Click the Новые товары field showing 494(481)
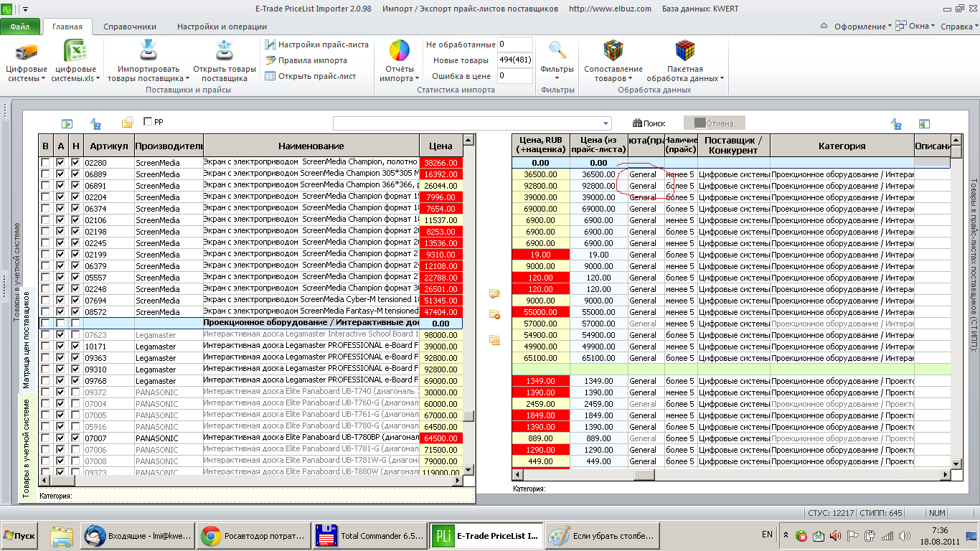The image size is (980, 551). coord(514,60)
